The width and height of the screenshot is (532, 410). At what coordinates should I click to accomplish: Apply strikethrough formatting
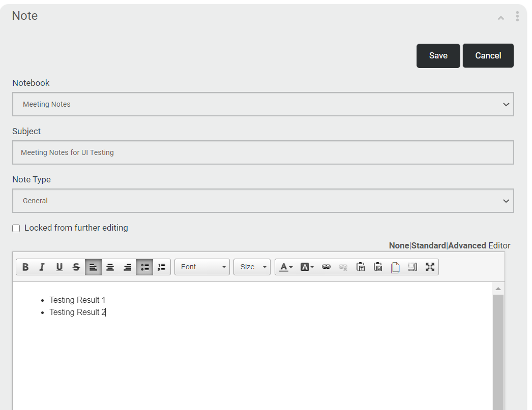pyautogui.click(x=76, y=267)
